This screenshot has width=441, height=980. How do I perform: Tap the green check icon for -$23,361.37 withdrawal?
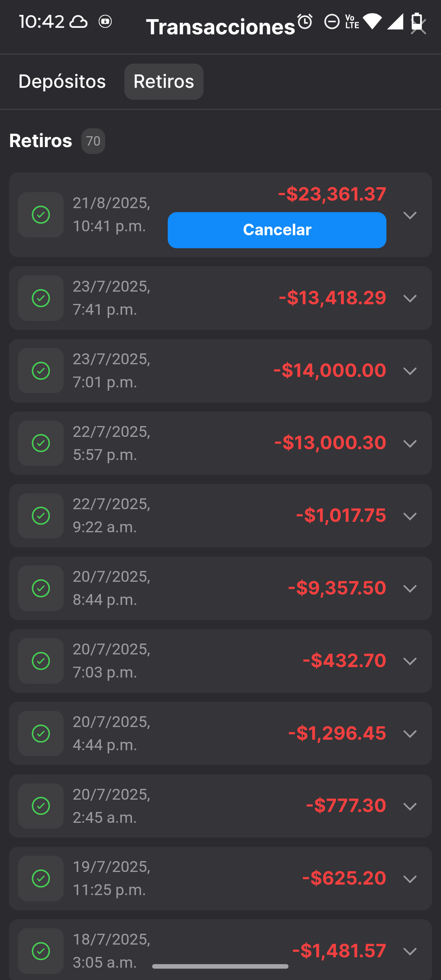coord(41,215)
